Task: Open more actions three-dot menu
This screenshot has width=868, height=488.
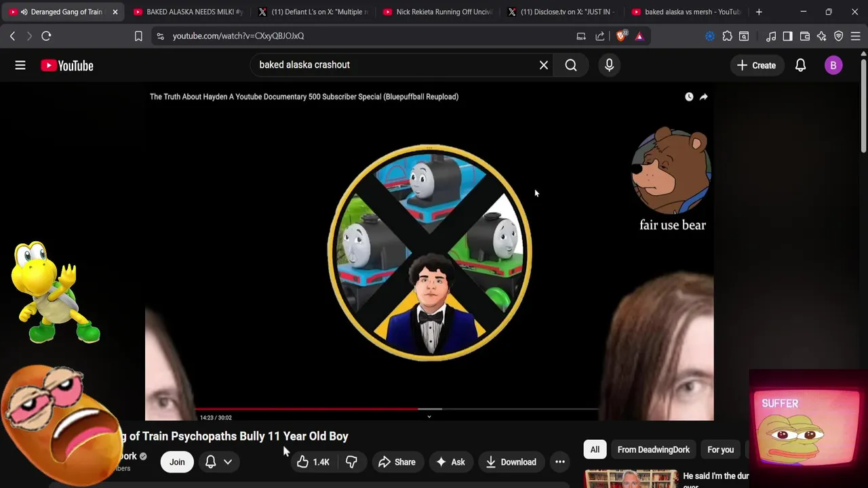Action: 560,462
